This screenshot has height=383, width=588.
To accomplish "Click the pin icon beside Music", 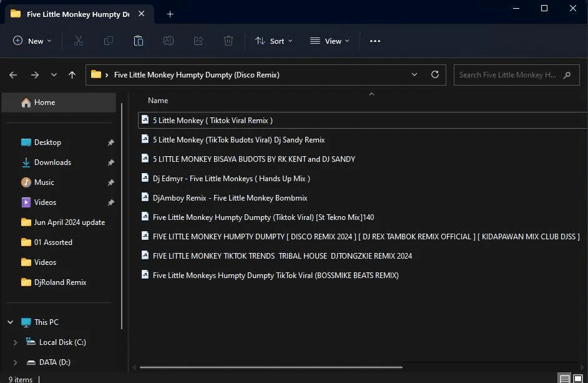I will (x=110, y=182).
